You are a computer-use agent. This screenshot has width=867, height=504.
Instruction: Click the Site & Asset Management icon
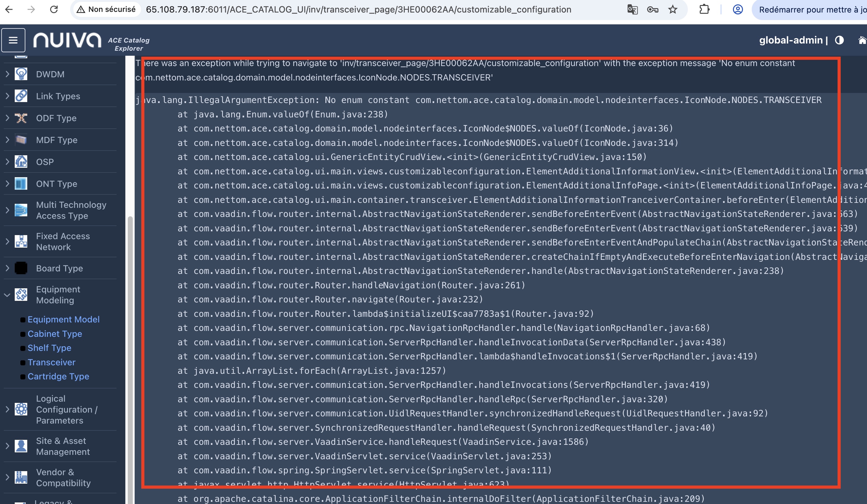pyautogui.click(x=21, y=446)
